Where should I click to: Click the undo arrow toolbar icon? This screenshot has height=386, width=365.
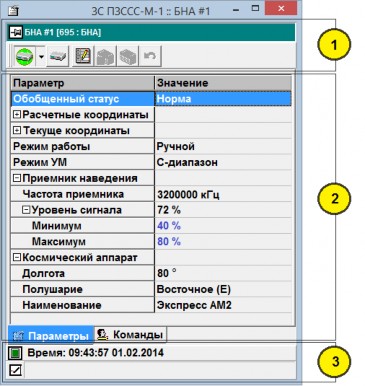coord(150,56)
